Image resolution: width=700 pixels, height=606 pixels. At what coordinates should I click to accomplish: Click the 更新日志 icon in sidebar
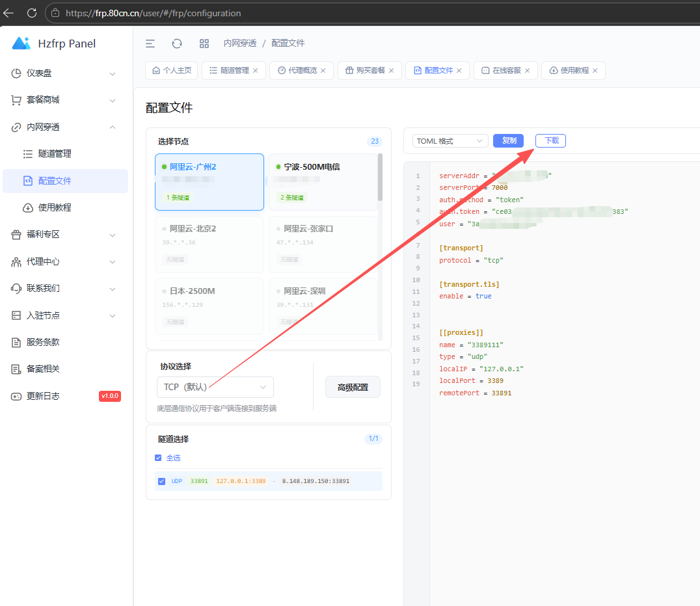point(16,396)
